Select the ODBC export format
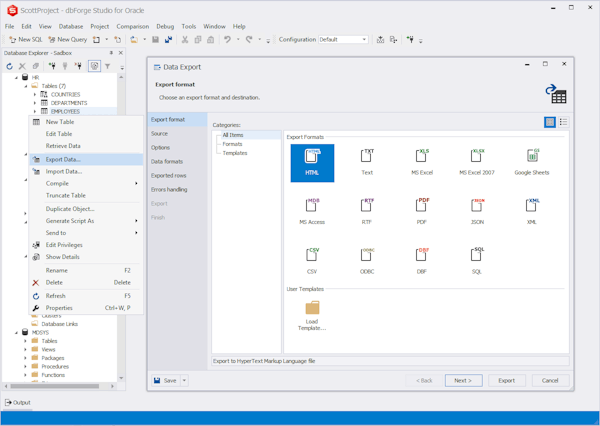 [367, 262]
